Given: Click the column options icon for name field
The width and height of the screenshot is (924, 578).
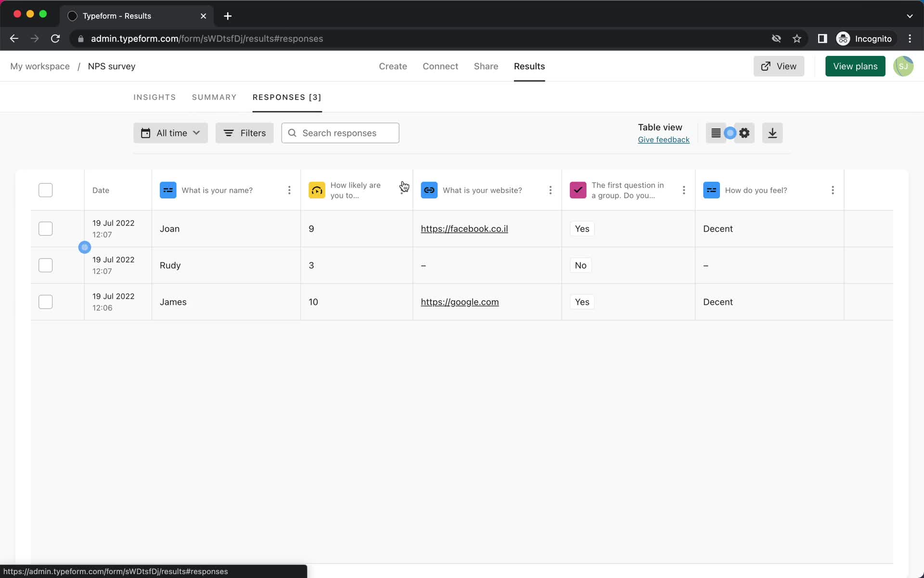Looking at the screenshot, I should point(289,190).
